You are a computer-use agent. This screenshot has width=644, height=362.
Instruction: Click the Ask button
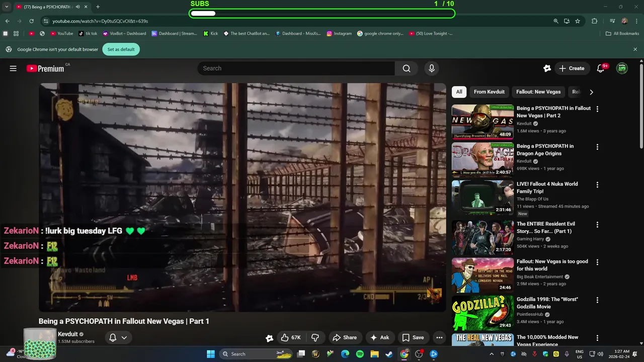[x=380, y=337]
